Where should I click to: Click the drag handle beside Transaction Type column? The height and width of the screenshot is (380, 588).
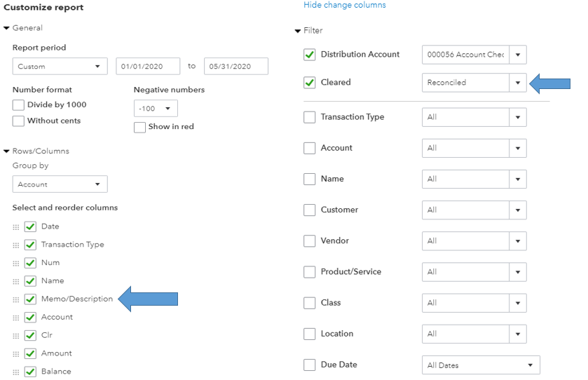click(16, 245)
